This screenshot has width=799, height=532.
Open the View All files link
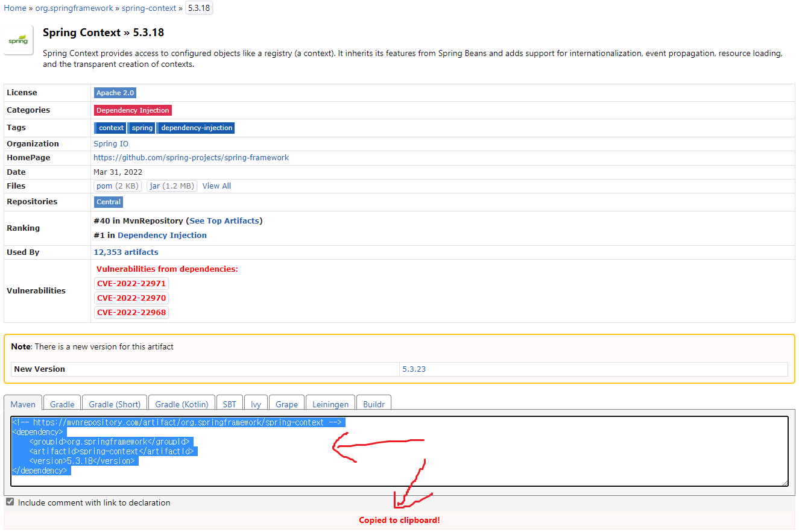(216, 186)
